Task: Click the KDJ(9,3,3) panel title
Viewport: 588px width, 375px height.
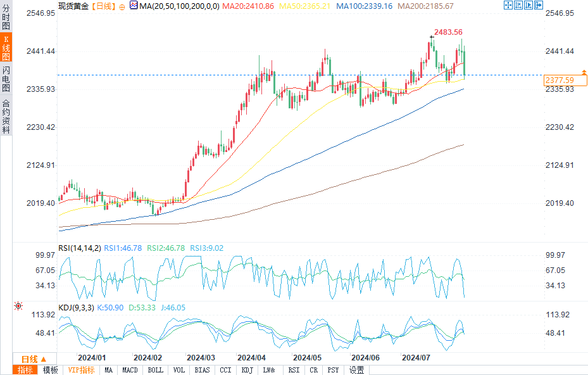Action: click(x=76, y=308)
